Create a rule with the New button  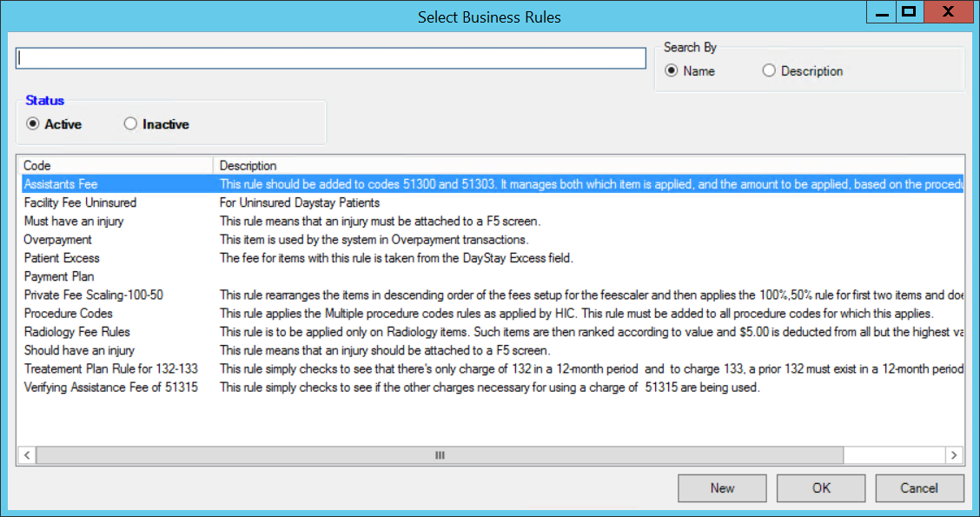(722, 487)
